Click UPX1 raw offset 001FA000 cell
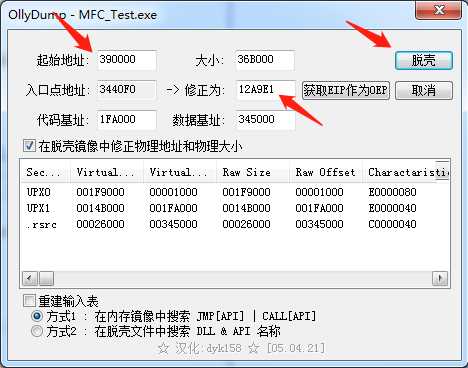Viewport: 468px width, 368px height. [x=319, y=208]
